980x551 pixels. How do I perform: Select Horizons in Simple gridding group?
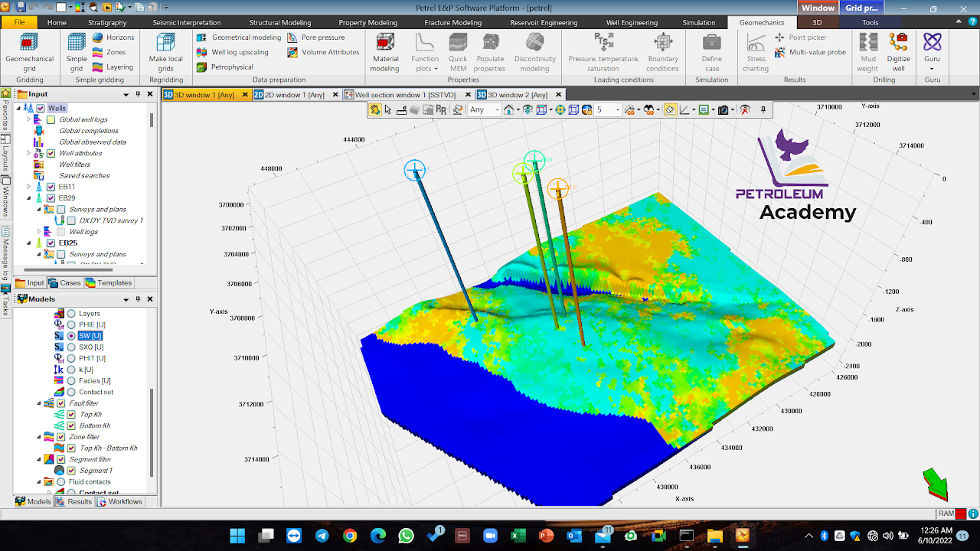click(113, 37)
